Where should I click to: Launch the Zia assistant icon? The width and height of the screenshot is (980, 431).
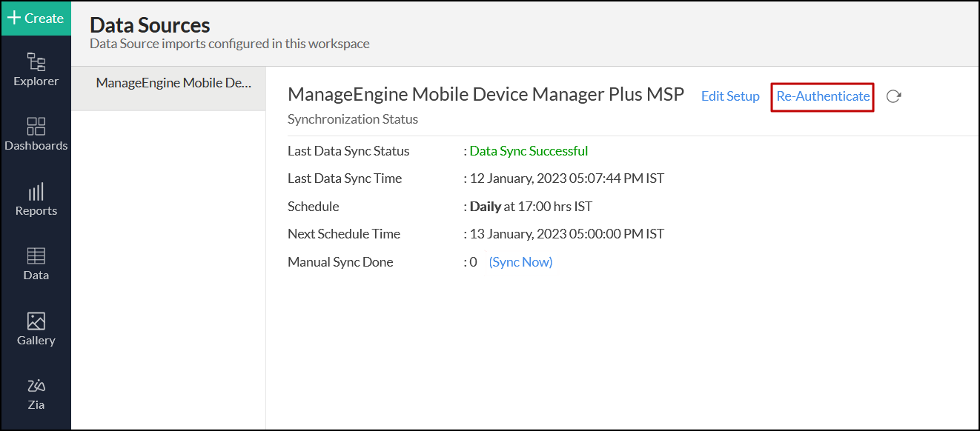point(36,386)
